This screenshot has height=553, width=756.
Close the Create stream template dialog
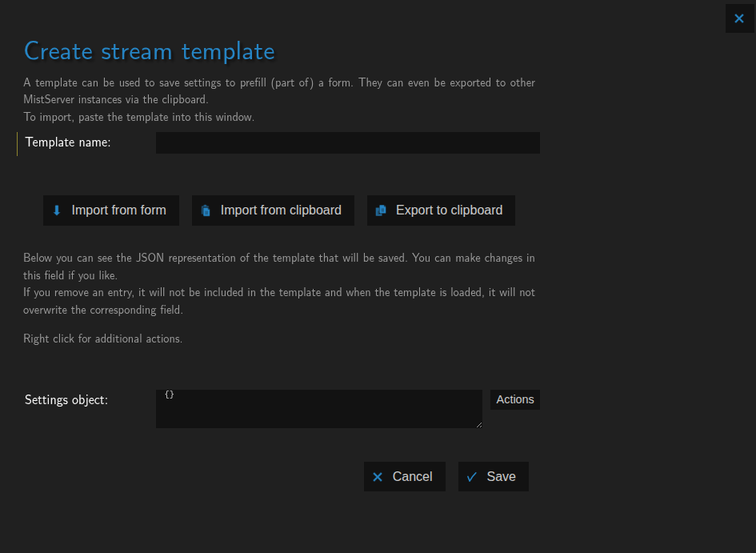pyautogui.click(x=739, y=18)
